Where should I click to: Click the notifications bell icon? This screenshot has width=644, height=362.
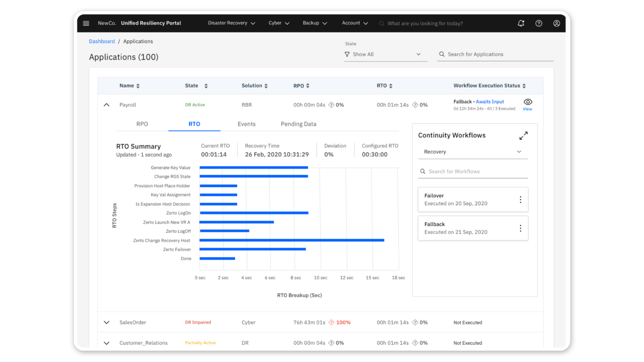tap(521, 23)
